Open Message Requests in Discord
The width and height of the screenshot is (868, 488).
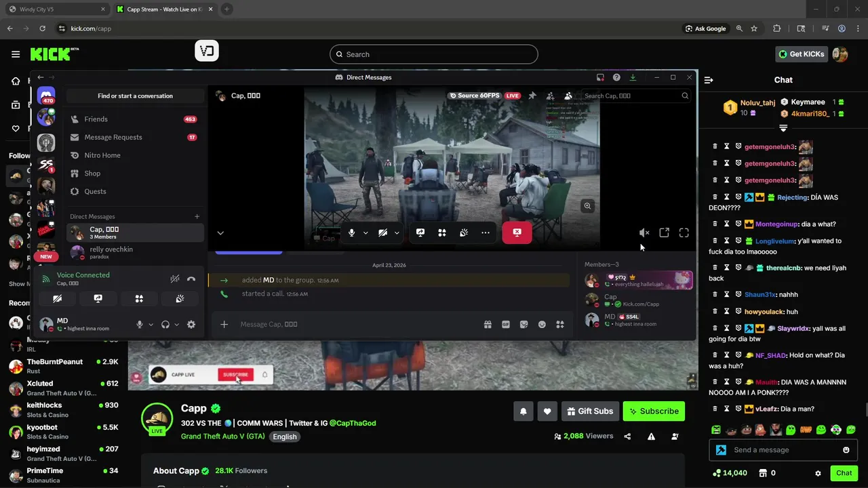pyautogui.click(x=136, y=137)
